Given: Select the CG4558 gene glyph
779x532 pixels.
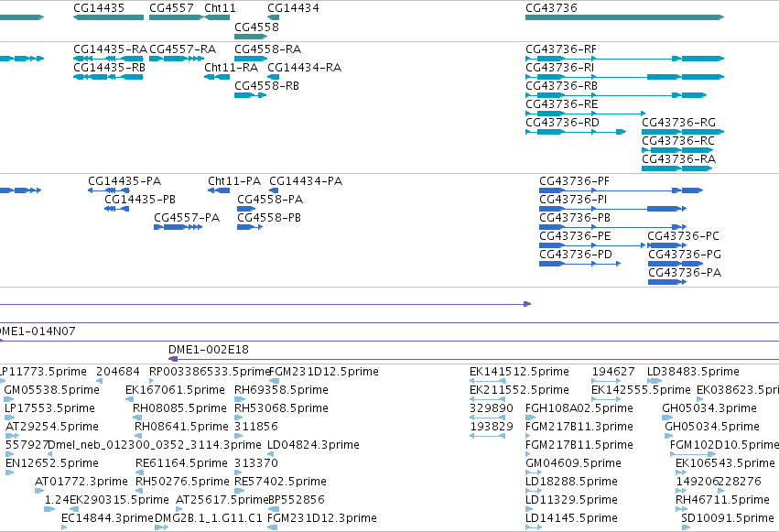Looking at the screenshot, I should 251,37.
